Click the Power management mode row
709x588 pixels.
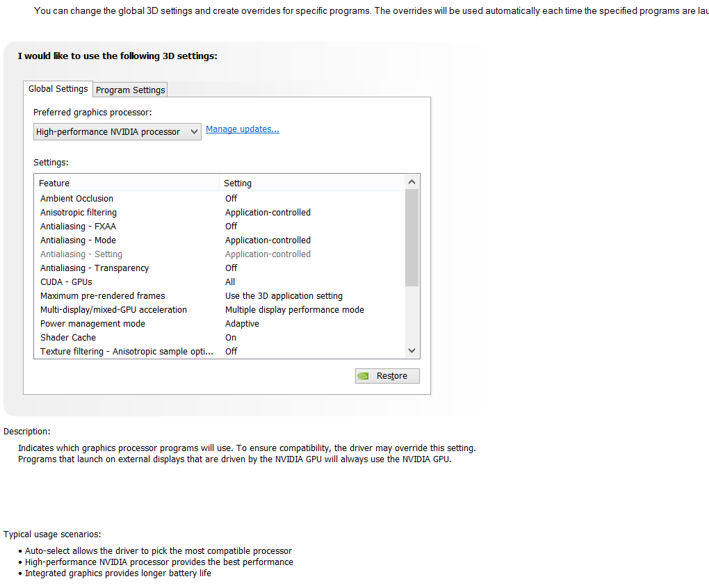pyautogui.click(x=92, y=324)
